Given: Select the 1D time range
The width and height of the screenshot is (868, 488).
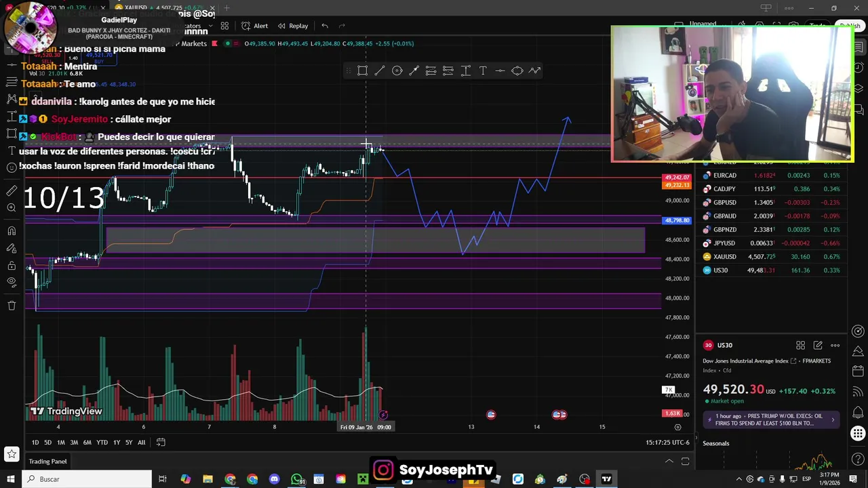Looking at the screenshot, I should 35,443.
